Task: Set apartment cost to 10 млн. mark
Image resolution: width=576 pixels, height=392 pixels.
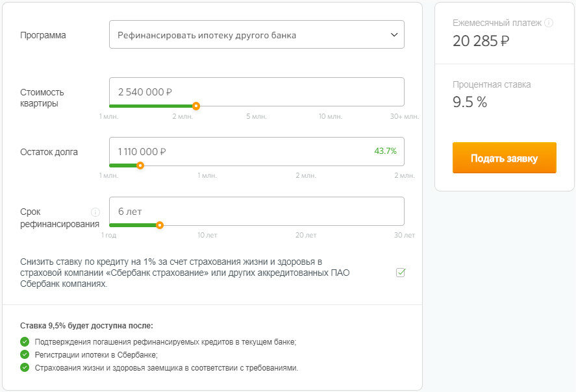Action: coord(331,116)
